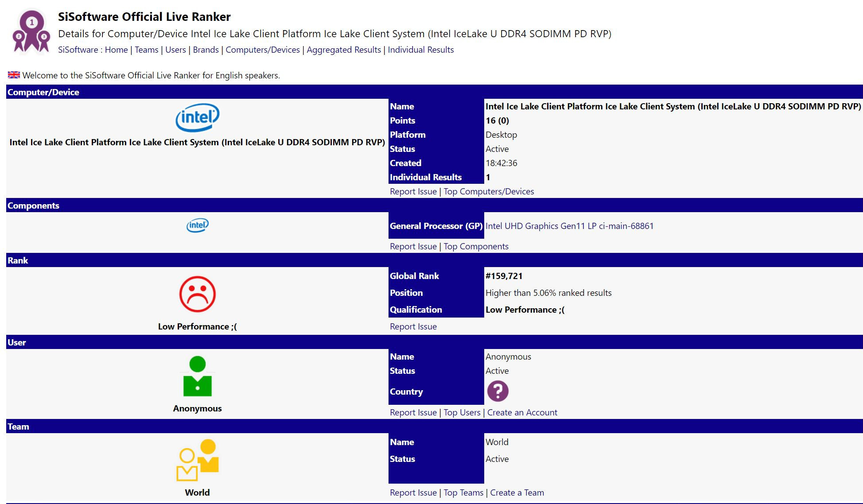The width and height of the screenshot is (863, 504).
Task: Open Top Teams link
Action: (x=463, y=492)
